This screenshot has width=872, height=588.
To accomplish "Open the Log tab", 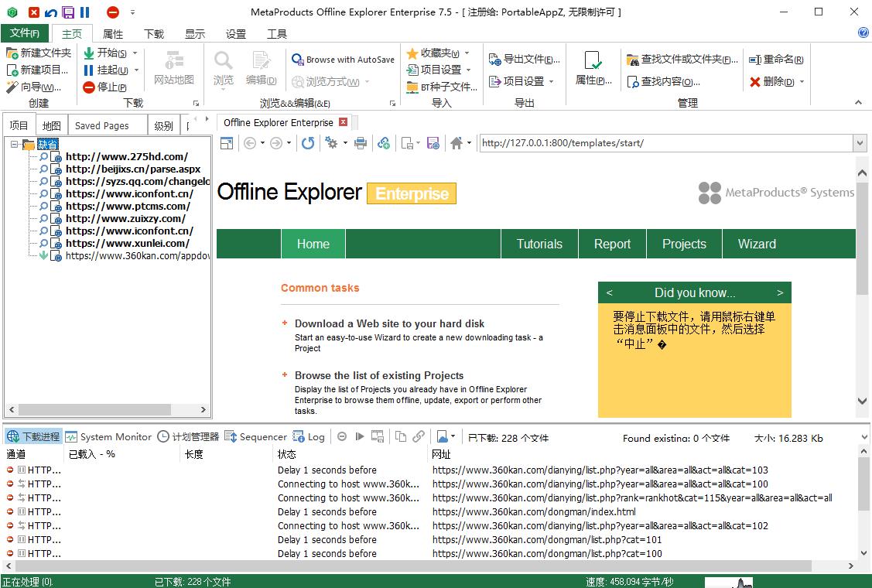I will [309, 436].
